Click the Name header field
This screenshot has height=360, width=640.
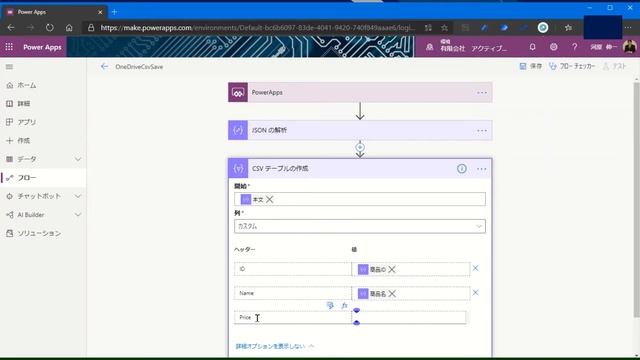coord(293,293)
